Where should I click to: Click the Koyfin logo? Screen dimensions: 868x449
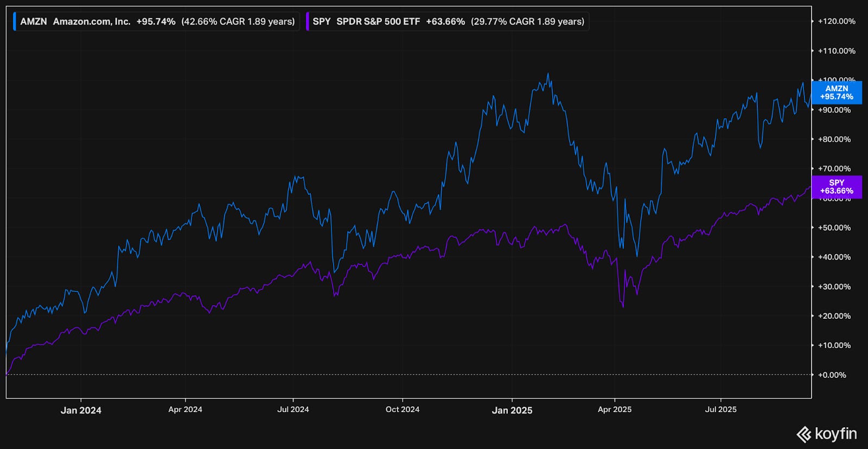826,434
